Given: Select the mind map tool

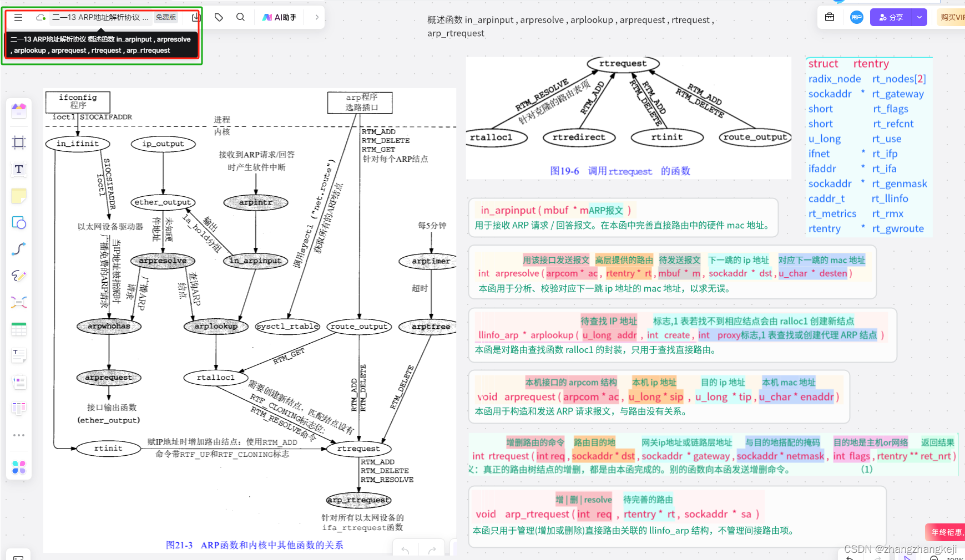Looking at the screenshot, I should click(19, 302).
